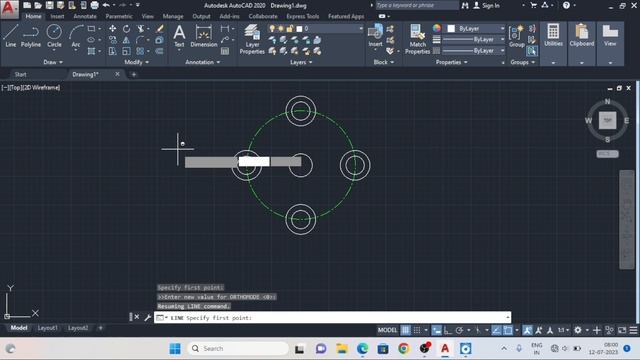
Task: Switch to the Start file tab
Action: (x=20, y=74)
